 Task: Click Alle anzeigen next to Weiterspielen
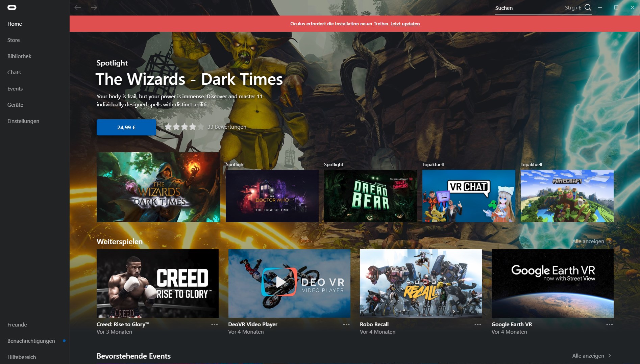point(588,241)
